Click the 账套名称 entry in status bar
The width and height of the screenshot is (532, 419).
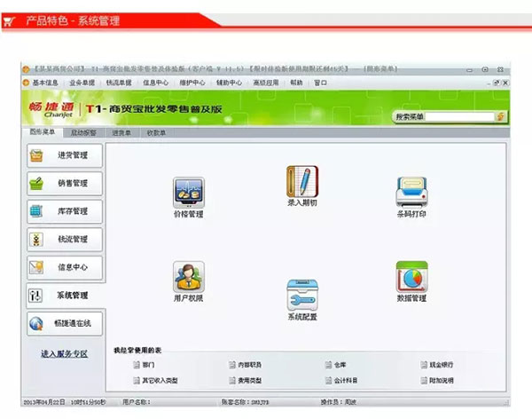245,402
